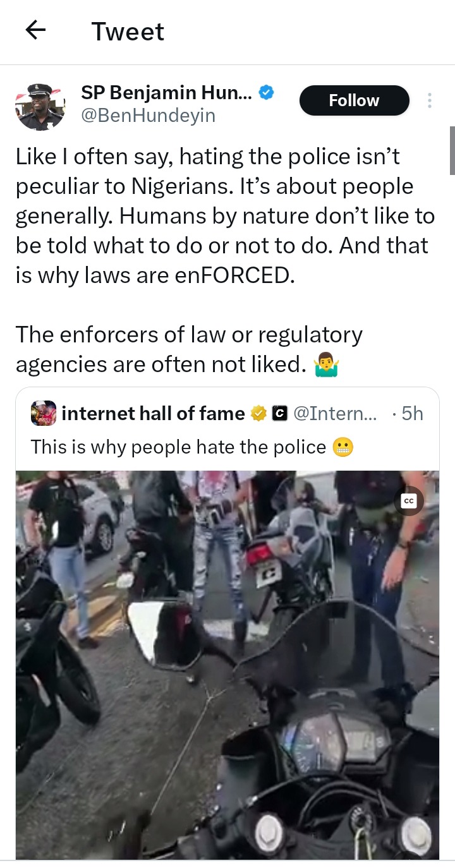Tap the 5h timestamp on quoted tweet
455x868 pixels.
click(x=411, y=414)
